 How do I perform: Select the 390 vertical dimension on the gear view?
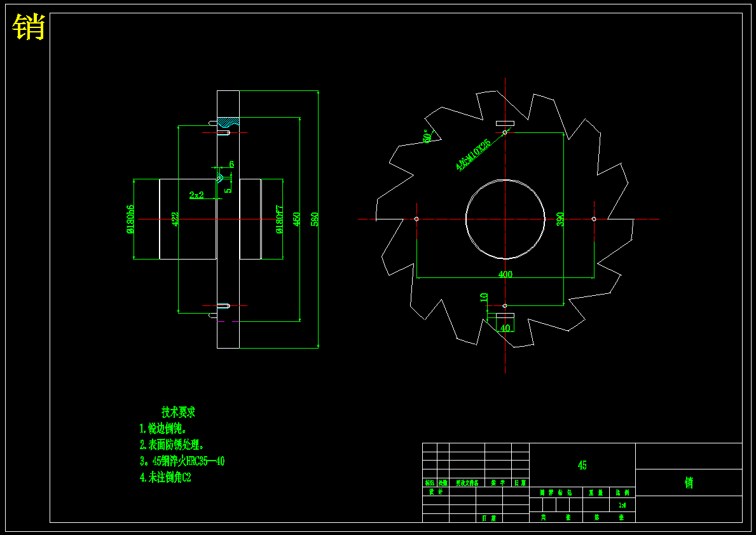tap(560, 219)
